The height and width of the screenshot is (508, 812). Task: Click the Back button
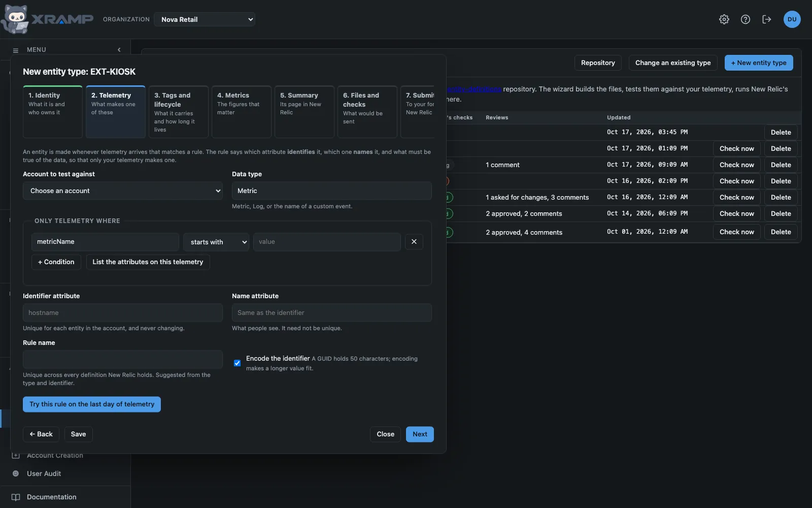pyautogui.click(x=41, y=434)
